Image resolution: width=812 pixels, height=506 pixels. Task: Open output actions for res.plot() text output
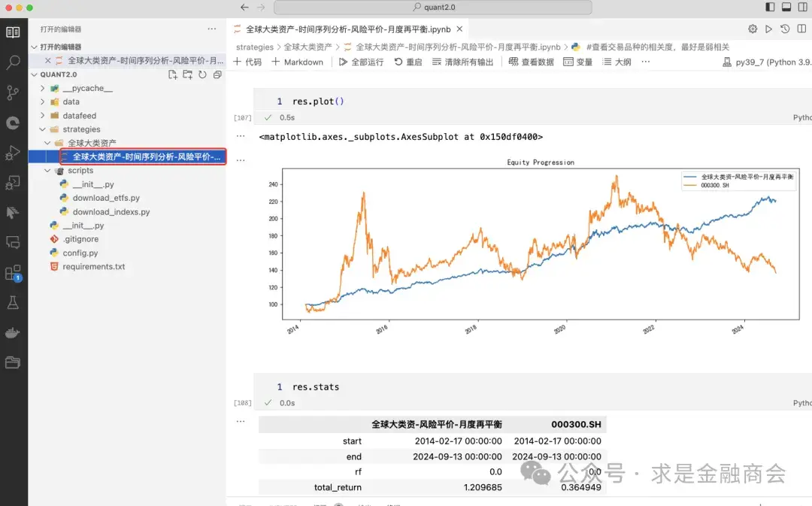241,136
